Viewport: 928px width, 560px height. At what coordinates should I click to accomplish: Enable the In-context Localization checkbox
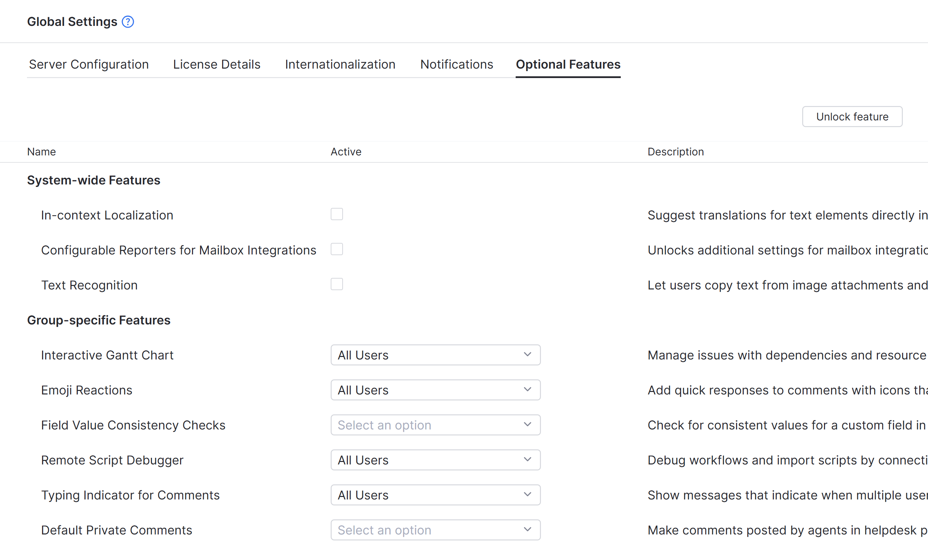click(337, 214)
